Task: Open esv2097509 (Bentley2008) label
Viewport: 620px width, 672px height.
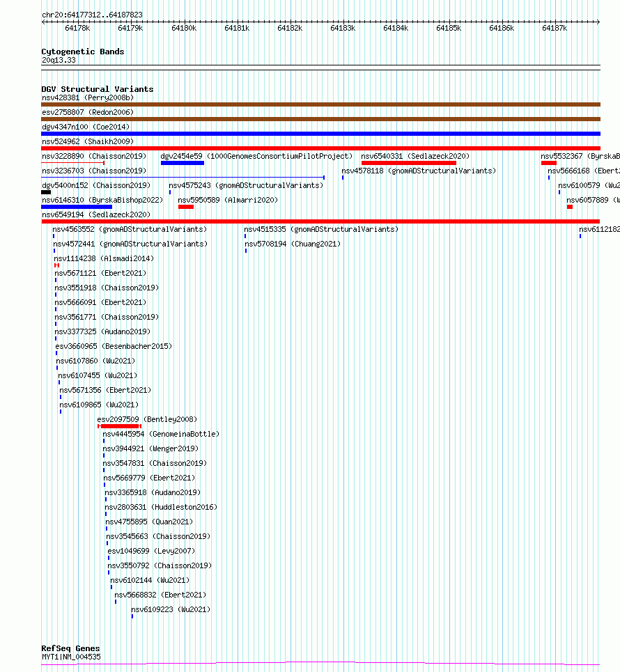Action: click(x=147, y=419)
